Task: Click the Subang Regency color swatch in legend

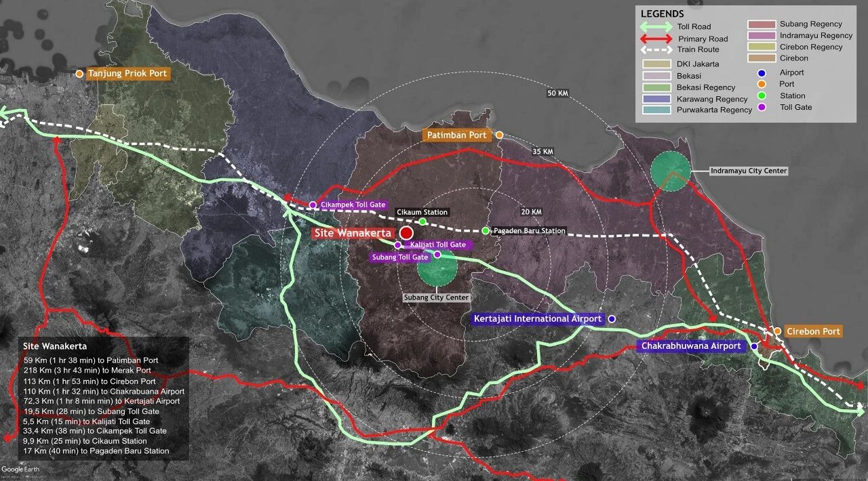Action: tap(762, 24)
